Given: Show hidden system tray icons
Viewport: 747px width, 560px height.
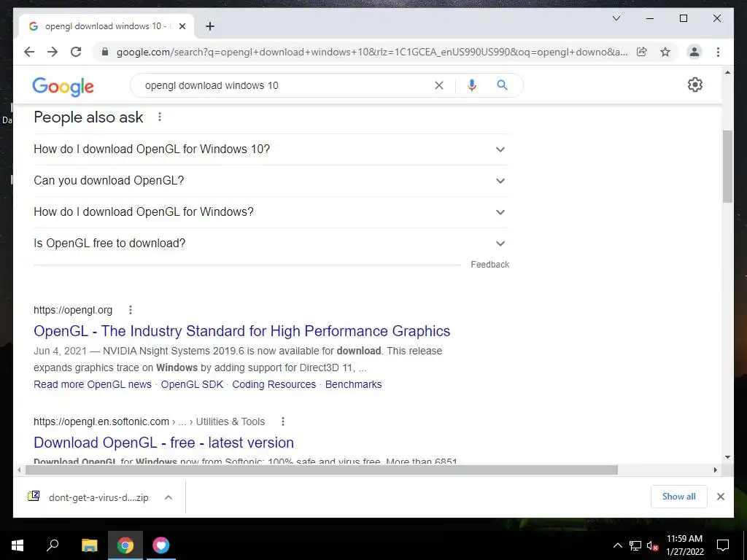Looking at the screenshot, I should pos(617,545).
